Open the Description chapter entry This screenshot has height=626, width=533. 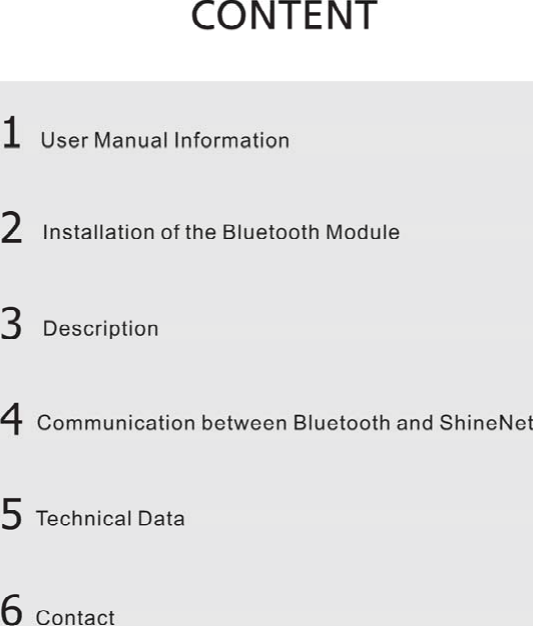click(101, 329)
